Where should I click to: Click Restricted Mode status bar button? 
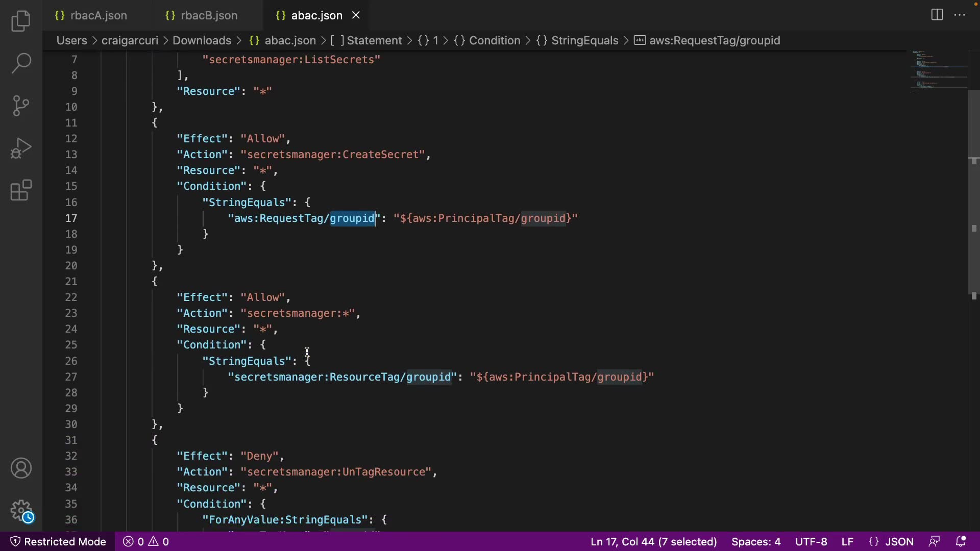pyautogui.click(x=58, y=541)
